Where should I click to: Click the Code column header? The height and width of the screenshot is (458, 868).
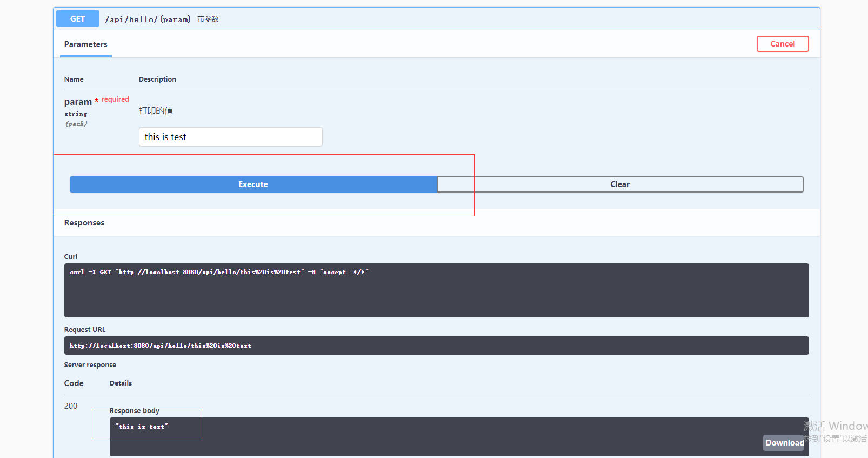pyautogui.click(x=74, y=383)
